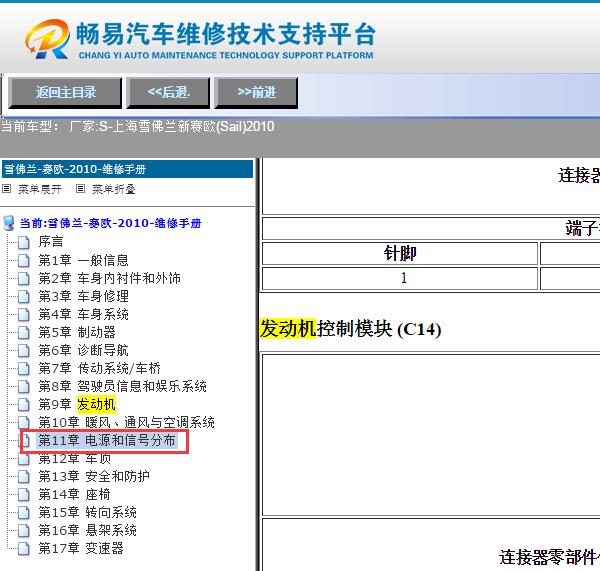Screen dimensions: 600x571
Task: Open 第10章 暖风、通风与空调系统
Action: coord(126,423)
